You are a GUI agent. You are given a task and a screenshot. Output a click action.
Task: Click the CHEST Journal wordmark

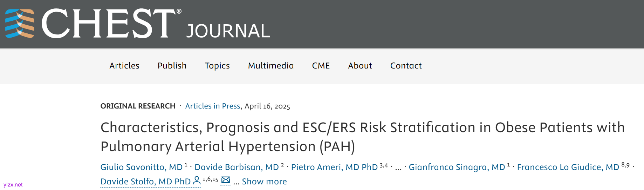156,24
